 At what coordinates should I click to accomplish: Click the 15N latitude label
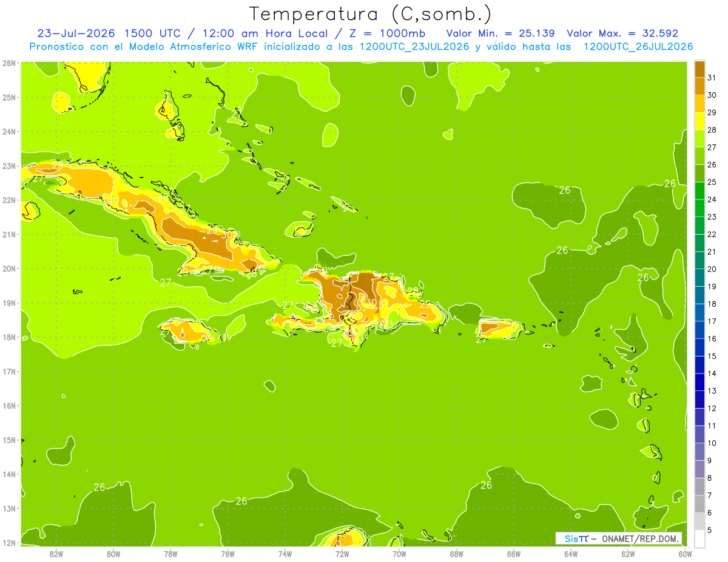click(8, 440)
